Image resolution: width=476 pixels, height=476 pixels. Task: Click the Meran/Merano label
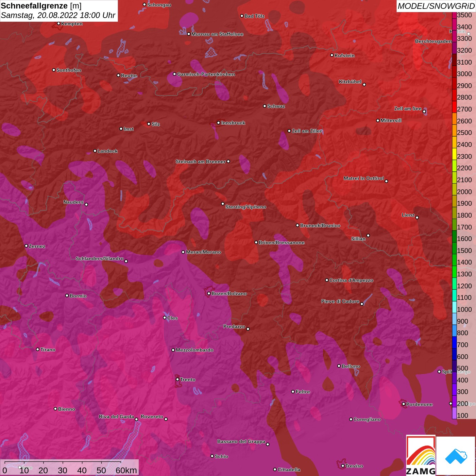(203, 252)
